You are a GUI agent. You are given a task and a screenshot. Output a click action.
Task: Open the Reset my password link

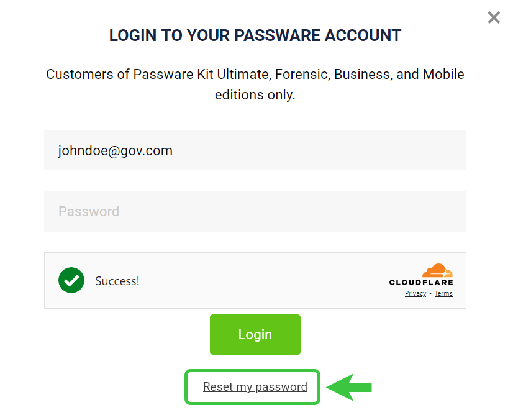click(255, 386)
